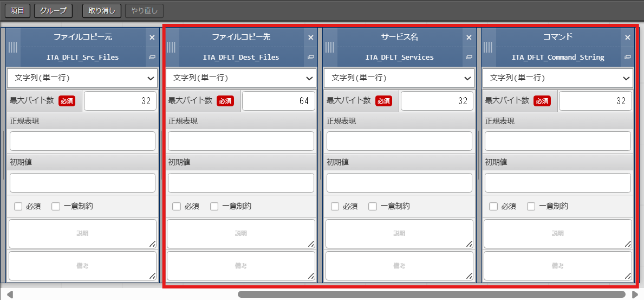This screenshot has height=300, width=644.
Task: Click the copy icon beside ITA_DFLT_Src_Files
Action: tap(152, 57)
